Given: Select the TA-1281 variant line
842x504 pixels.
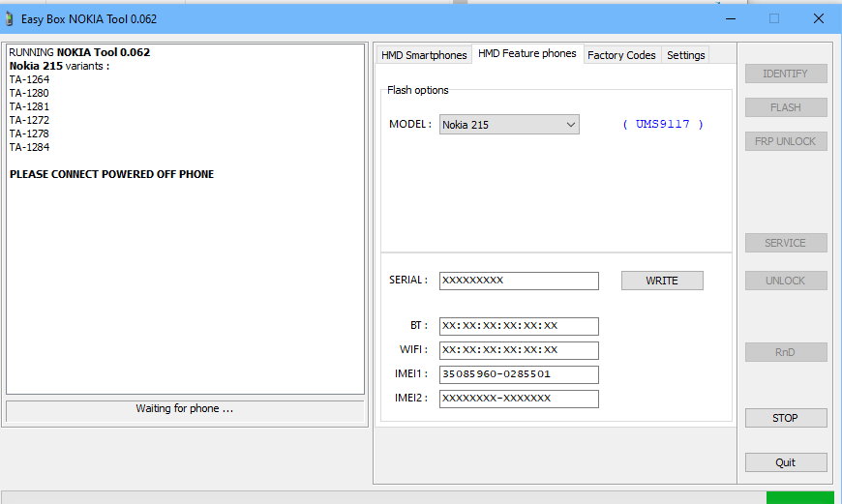Looking at the screenshot, I should point(30,106).
